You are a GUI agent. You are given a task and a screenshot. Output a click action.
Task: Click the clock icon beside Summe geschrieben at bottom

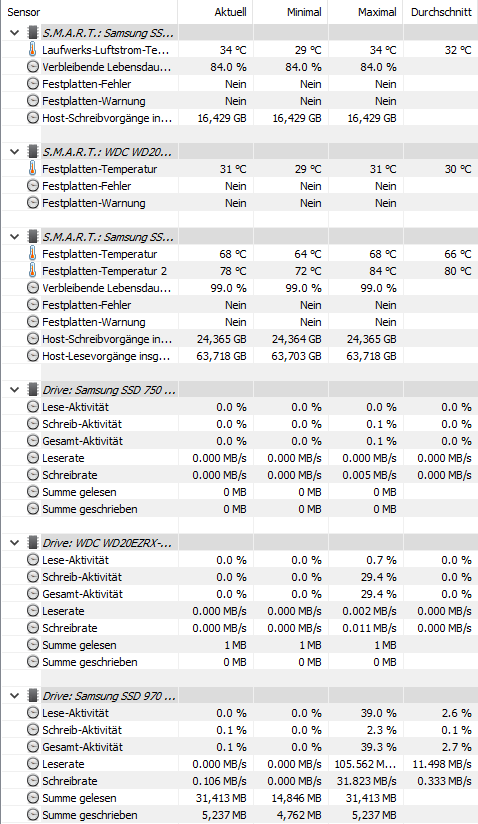click(x=33, y=815)
